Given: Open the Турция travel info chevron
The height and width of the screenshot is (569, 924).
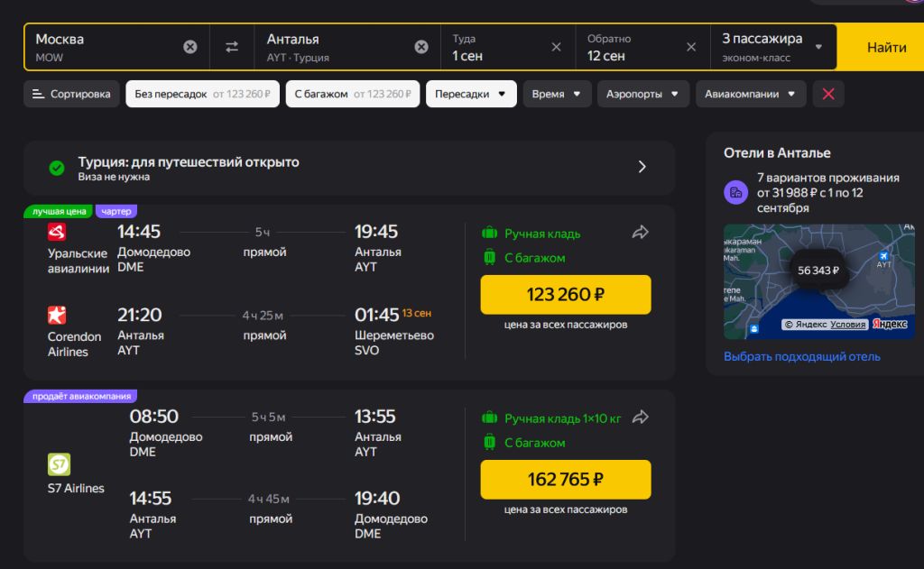Looking at the screenshot, I should tap(642, 168).
